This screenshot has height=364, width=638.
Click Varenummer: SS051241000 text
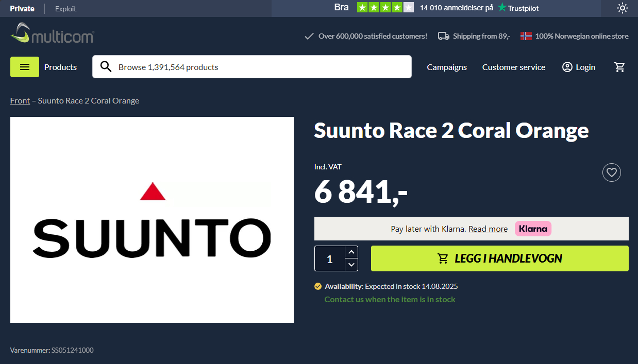(x=52, y=350)
